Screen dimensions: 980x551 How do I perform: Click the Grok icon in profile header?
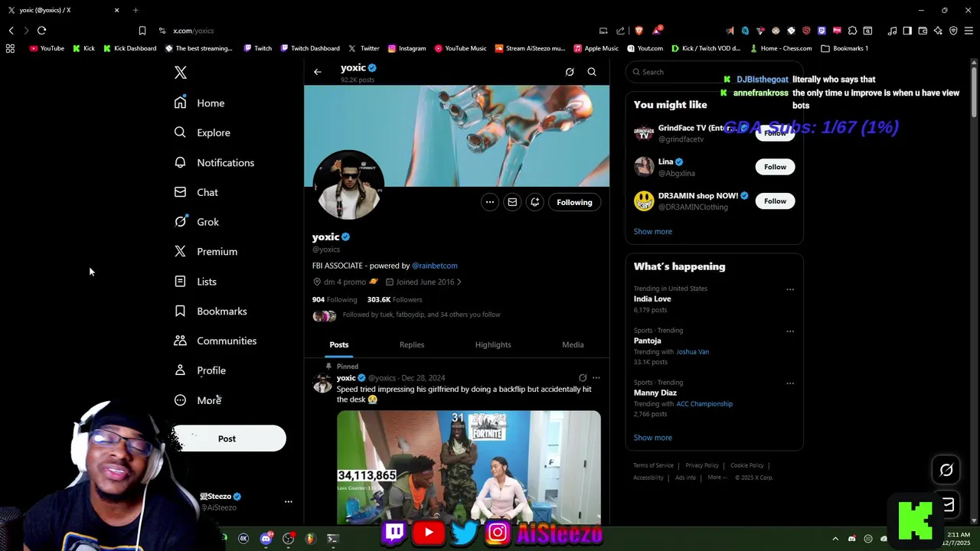coord(570,72)
